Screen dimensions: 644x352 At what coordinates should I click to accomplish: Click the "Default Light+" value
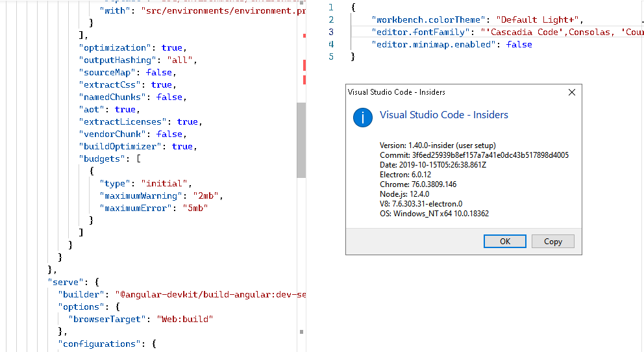click(538, 19)
